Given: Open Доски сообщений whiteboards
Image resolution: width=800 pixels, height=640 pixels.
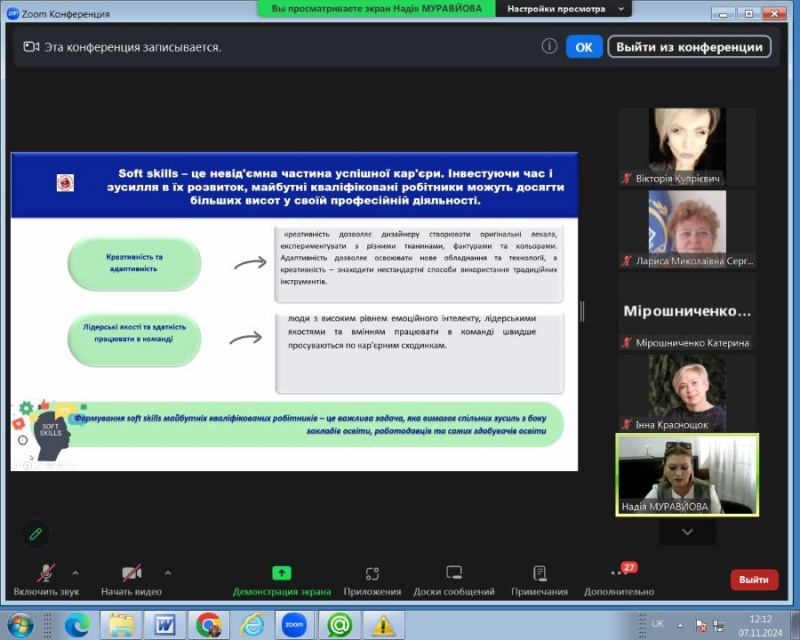Looking at the screenshot, I should pos(454,573).
